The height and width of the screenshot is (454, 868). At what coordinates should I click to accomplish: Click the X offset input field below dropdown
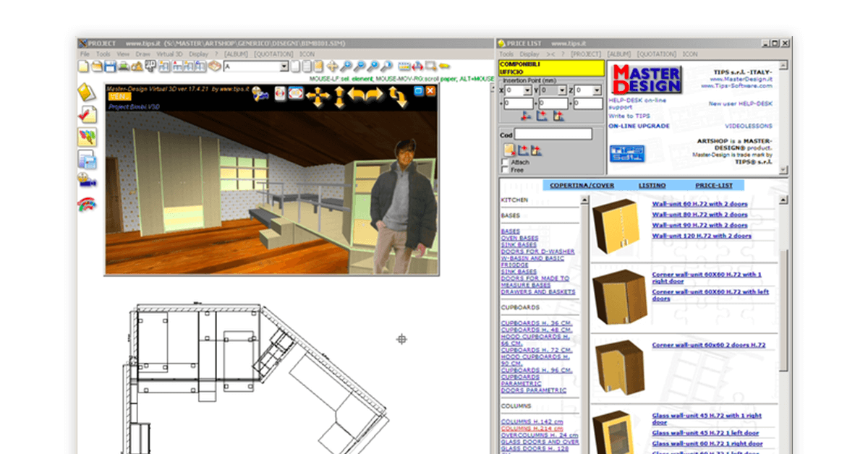pos(519,103)
